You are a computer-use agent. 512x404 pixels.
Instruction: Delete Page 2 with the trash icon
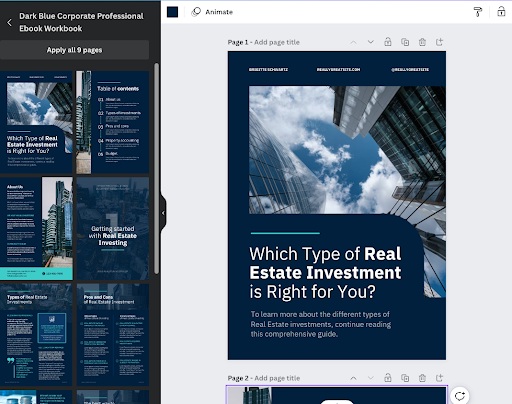tap(422, 378)
